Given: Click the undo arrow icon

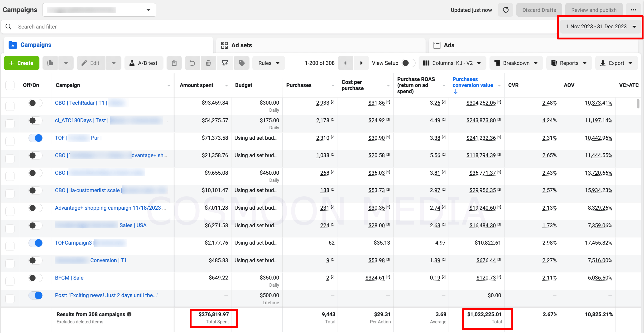Looking at the screenshot, I should click(x=192, y=63).
